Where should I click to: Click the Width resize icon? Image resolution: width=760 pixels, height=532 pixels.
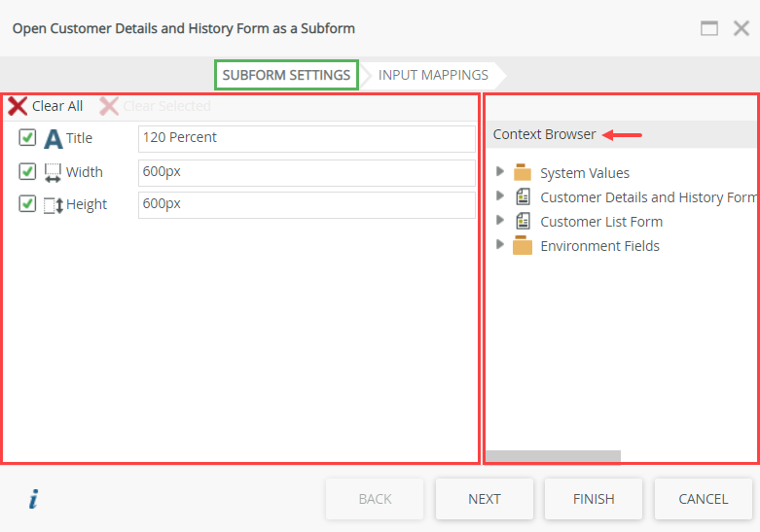(53, 172)
